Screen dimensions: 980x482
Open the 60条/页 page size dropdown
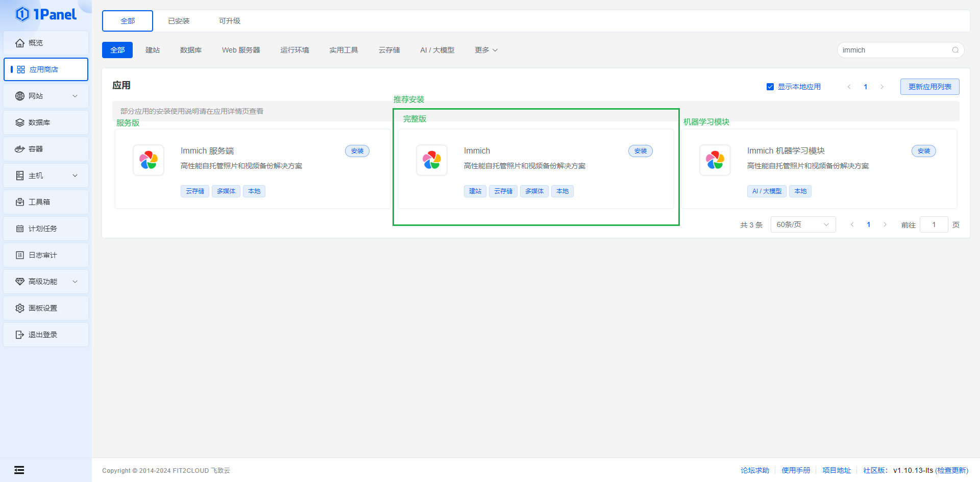(802, 224)
